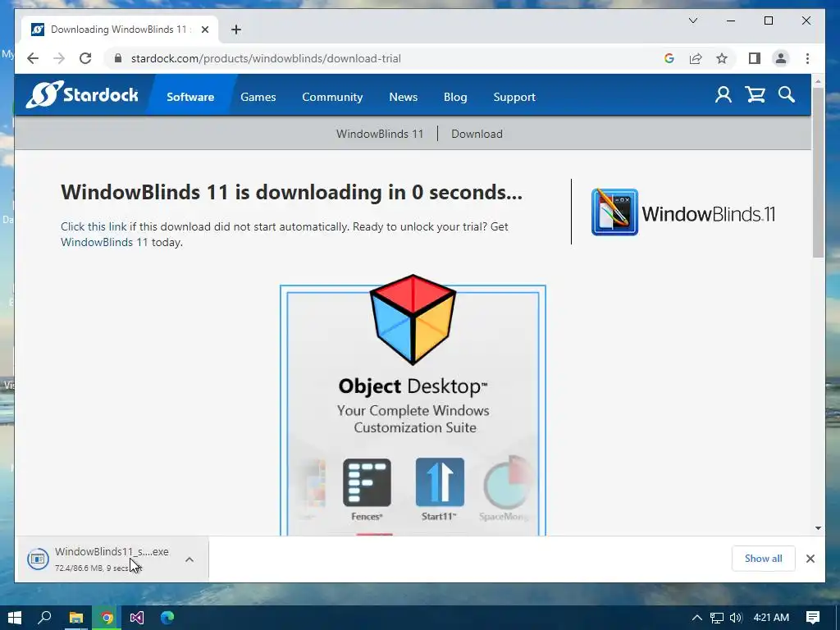Screen dimensions: 840x630
Task: Open the Support menu item
Action: [x=514, y=97]
